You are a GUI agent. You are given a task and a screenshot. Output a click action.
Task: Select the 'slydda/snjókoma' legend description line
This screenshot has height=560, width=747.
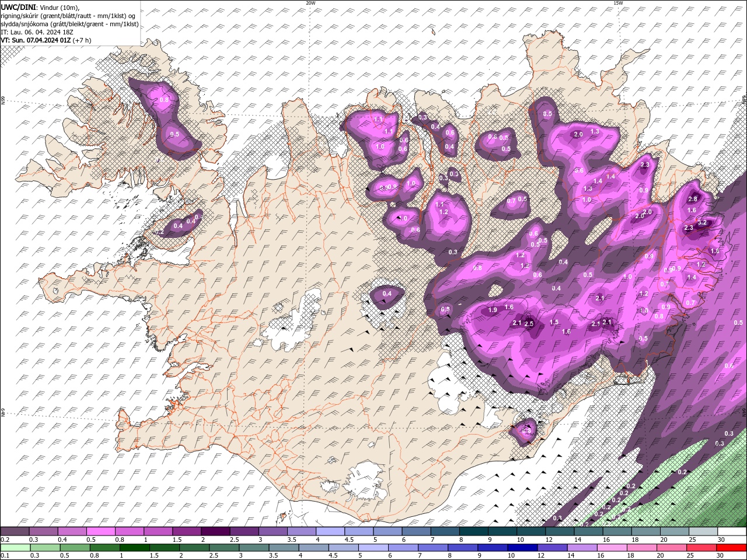[70, 24]
